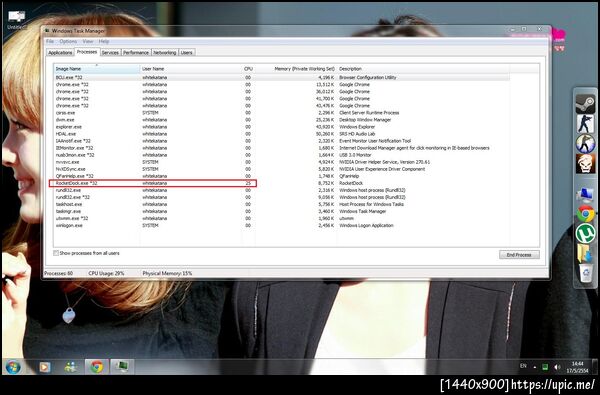Show hidden tray icons arrow
The height and width of the screenshot is (395, 600).
(x=535, y=367)
